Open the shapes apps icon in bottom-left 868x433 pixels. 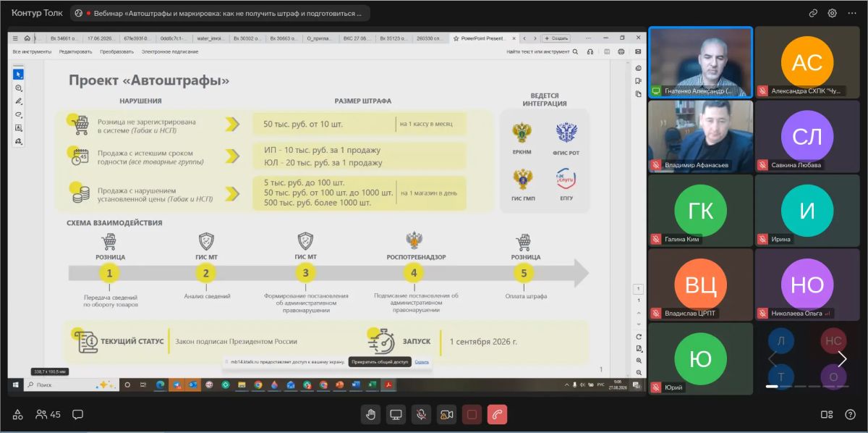point(18,415)
